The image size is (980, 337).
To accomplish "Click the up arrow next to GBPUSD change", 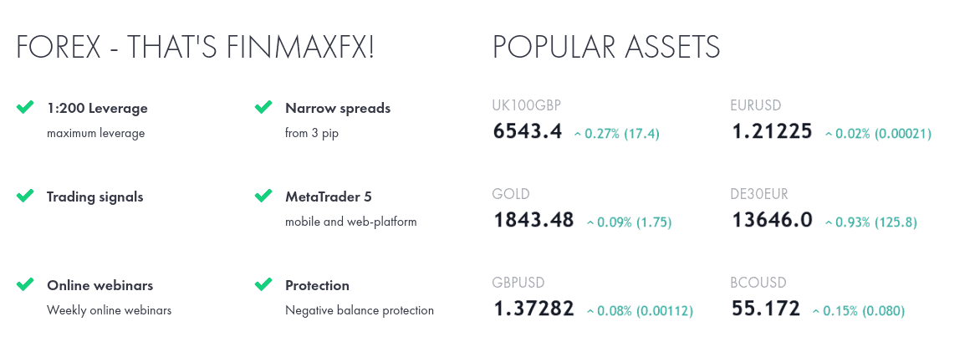I will coord(590,311).
